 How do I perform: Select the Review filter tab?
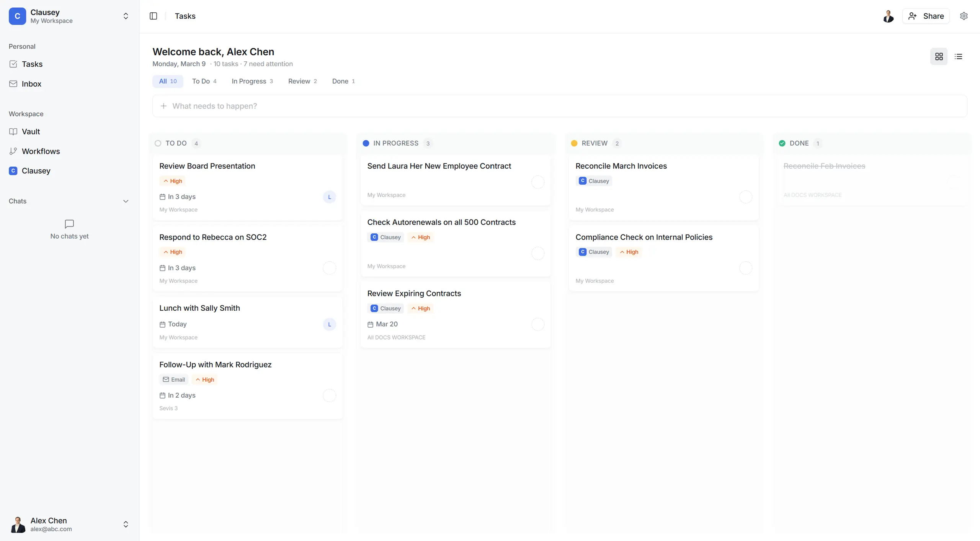(302, 81)
